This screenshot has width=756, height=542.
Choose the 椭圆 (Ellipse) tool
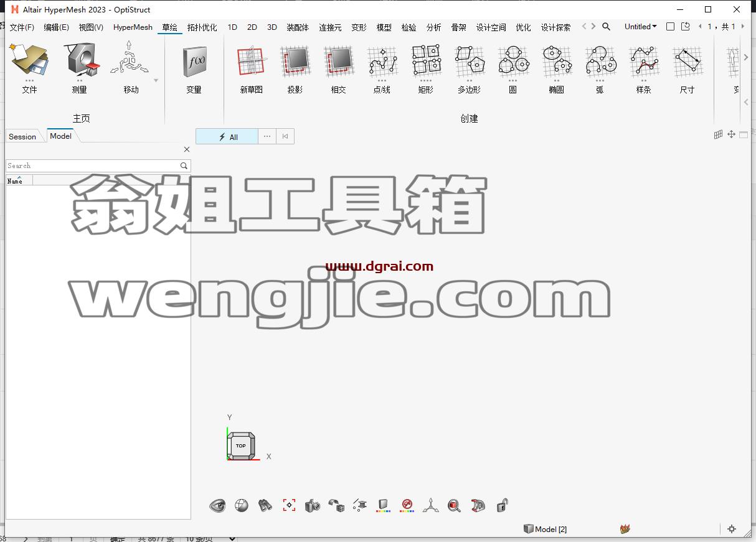click(557, 60)
